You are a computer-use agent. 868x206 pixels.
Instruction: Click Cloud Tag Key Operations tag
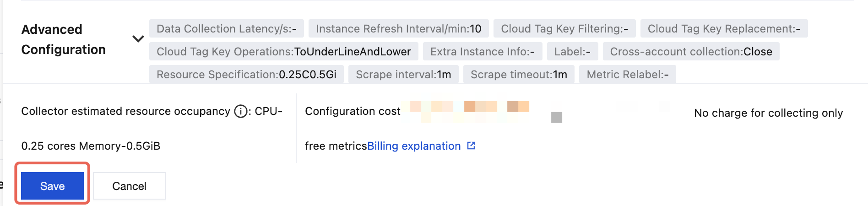point(283,52)
